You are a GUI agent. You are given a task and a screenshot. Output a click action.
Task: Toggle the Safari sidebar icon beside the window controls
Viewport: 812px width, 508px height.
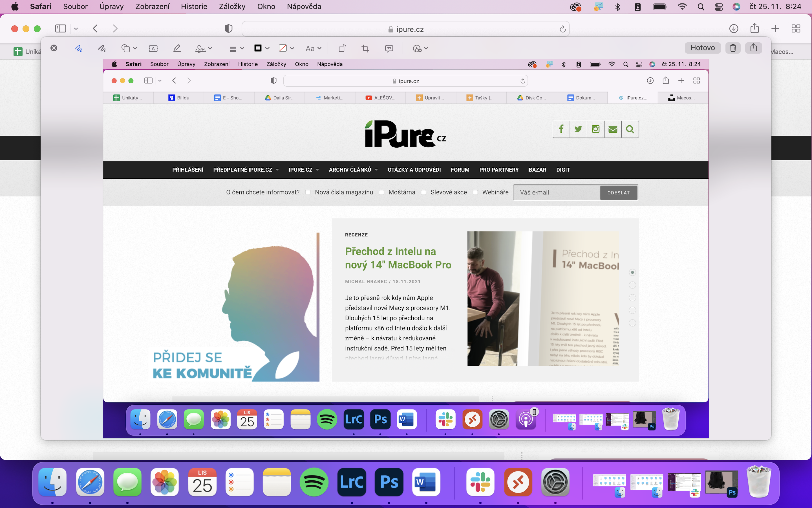click(60, 29)
